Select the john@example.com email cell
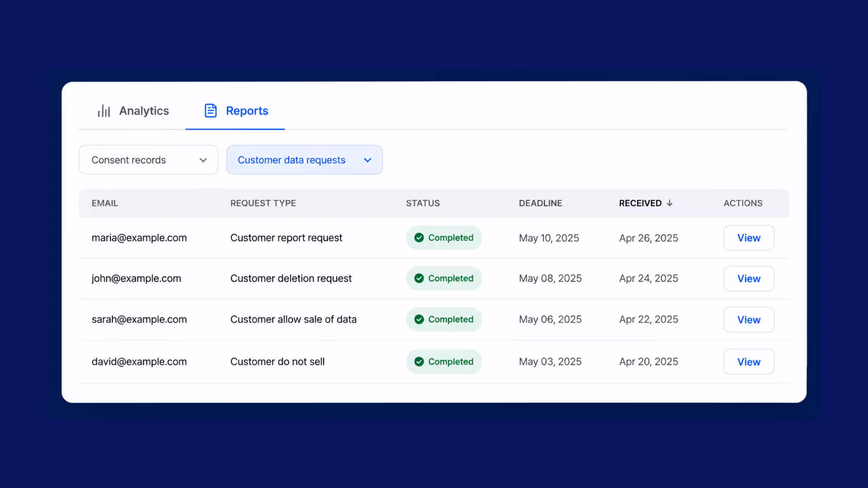 pyautogui.click(x=136, y=278)
